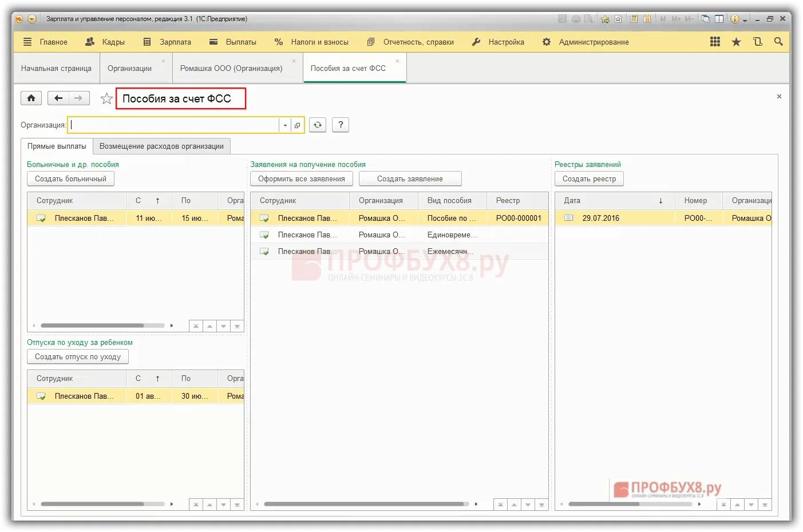This screenshot has height=532, width=803.
Task: Click the Home icon near navigation arrows
Action: 31,98
